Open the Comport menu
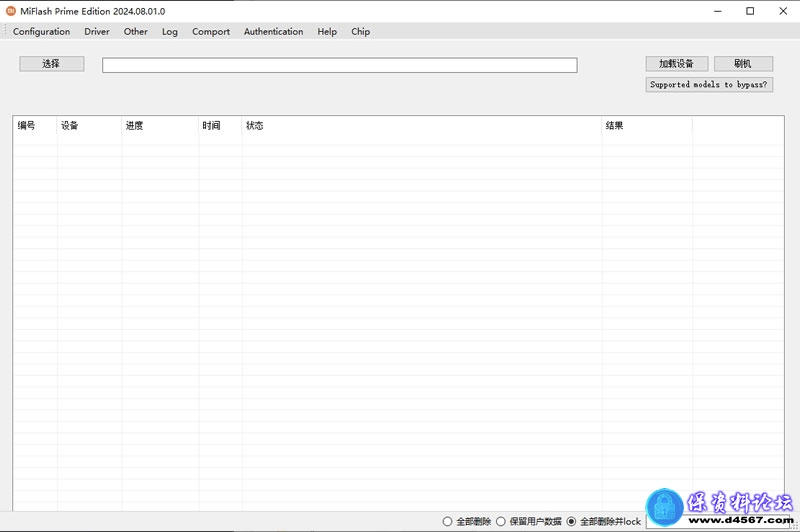 [211, 32]
